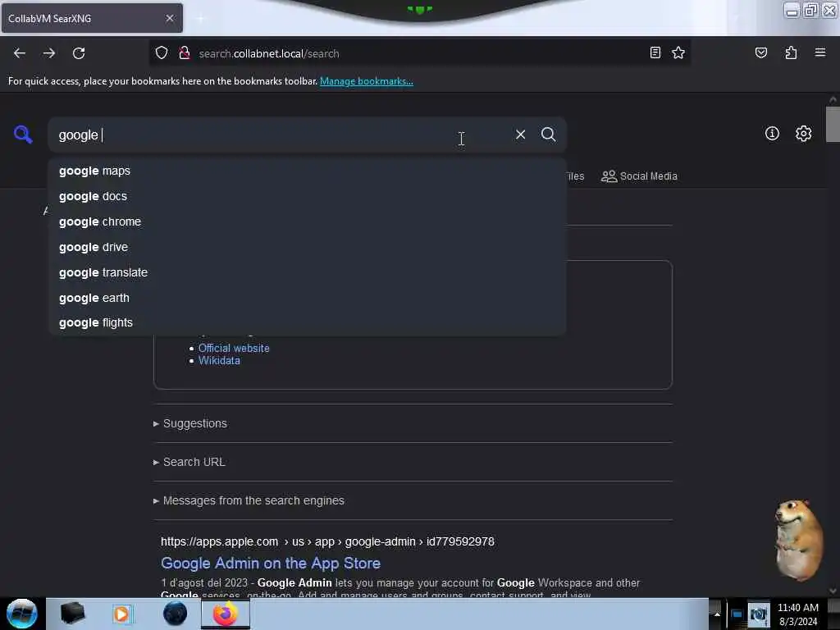840x630 pixels.
Task: Open the Official website link
Action: click(x=234, y=348)
